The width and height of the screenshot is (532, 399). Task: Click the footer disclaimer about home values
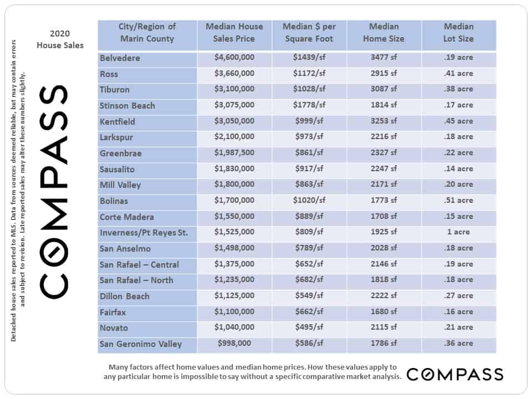[x=253, y=372]
